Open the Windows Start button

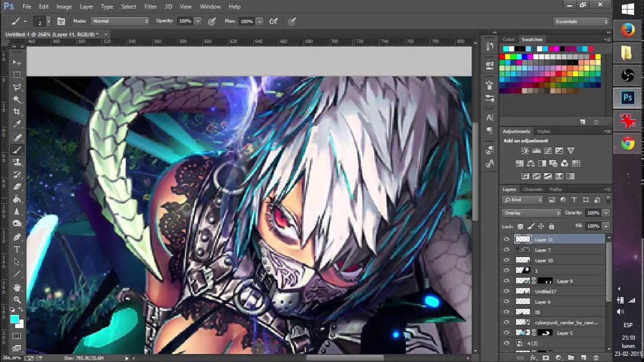point(627,9)
